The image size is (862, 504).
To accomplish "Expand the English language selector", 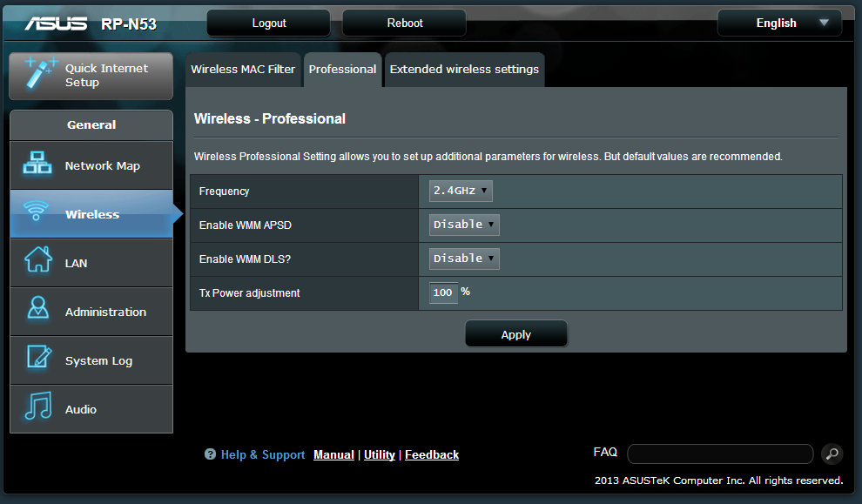I will pyautogui.click(x=779, y=24).
